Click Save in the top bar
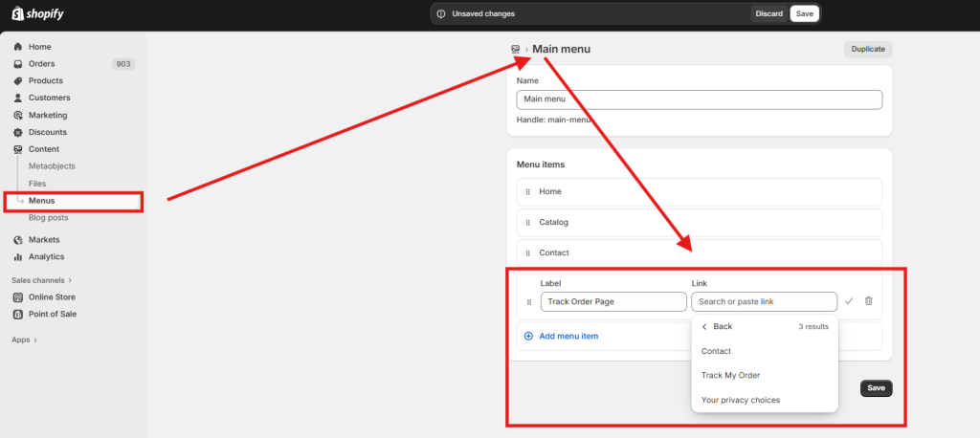Image resolution: width=980 pixels, height=438 pixels. pyautogui.click(x=804, y=13)
